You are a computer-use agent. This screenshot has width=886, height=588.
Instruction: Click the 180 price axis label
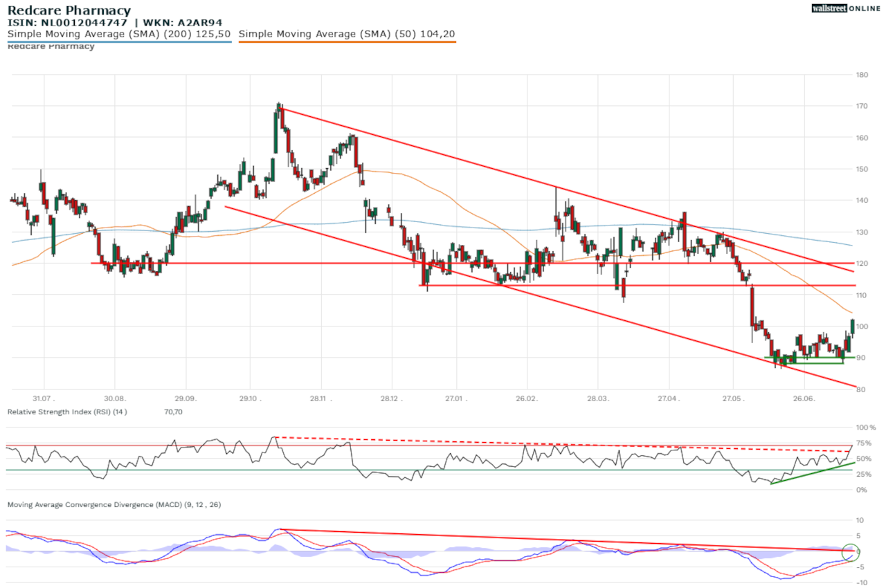pyautogui.click(x=862, y=75)
